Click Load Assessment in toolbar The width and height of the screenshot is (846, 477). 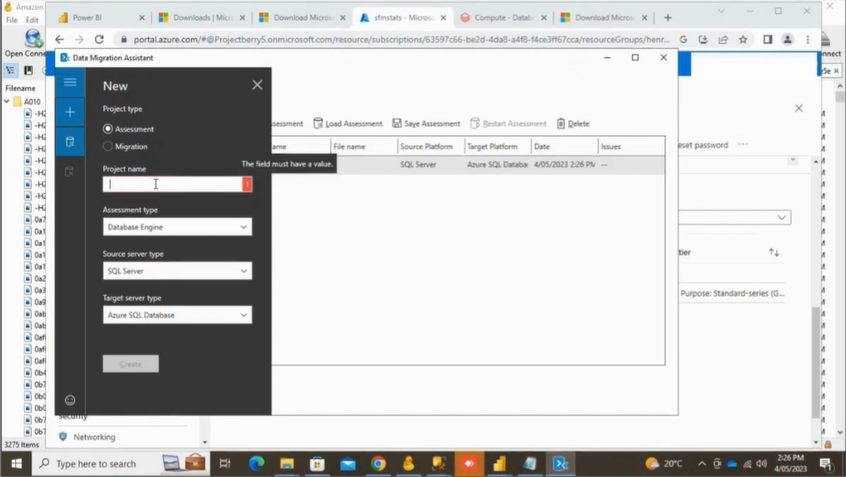coord(348,124)
